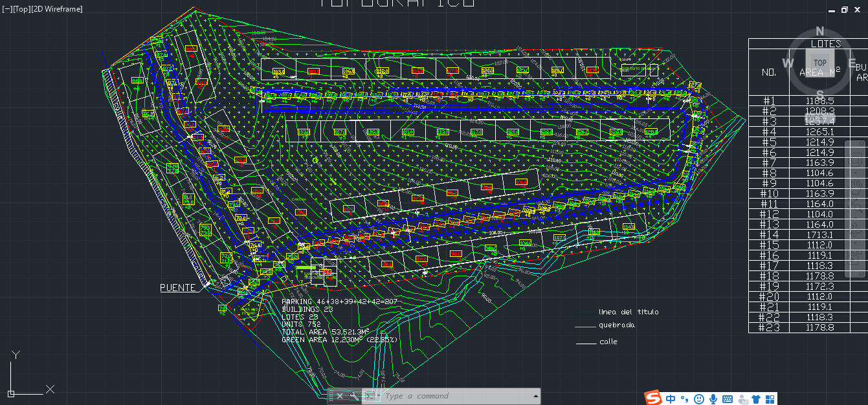Click the N compass direction on ViewCube

[x=820, y=32]
